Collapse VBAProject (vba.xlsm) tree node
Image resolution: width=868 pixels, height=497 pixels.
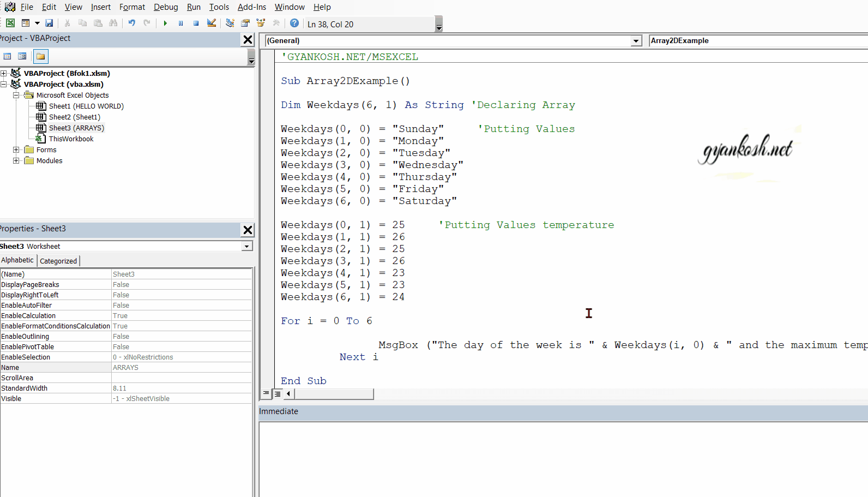(4, 84)
